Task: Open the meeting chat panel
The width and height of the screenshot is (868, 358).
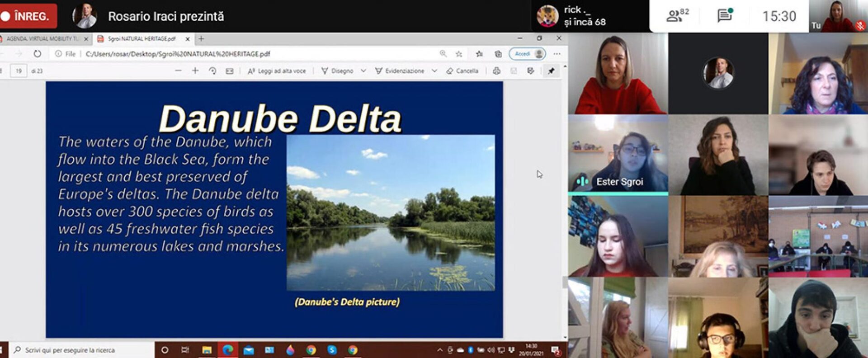Action: [x=725, y=16]
